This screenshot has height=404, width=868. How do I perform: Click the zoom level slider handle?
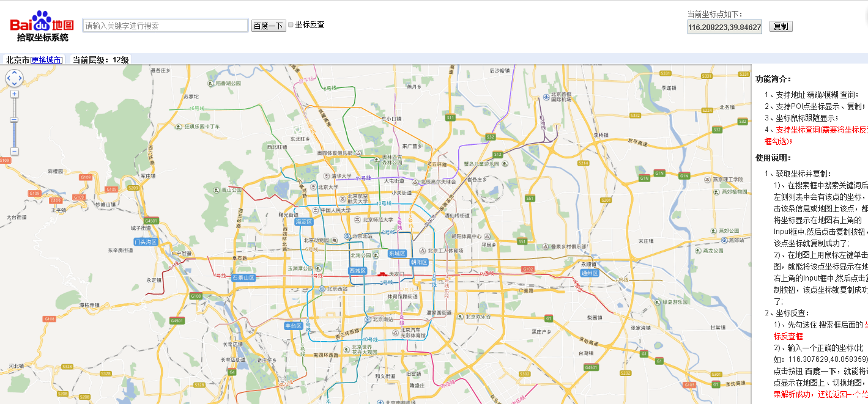(14, 120)
